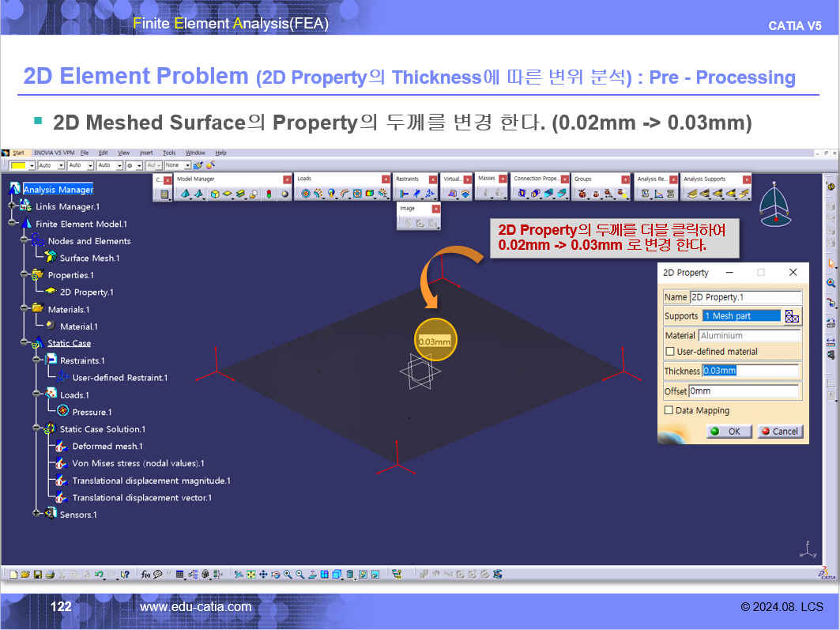Click the mesh part selector icon beside Supports

coord(793,316)
